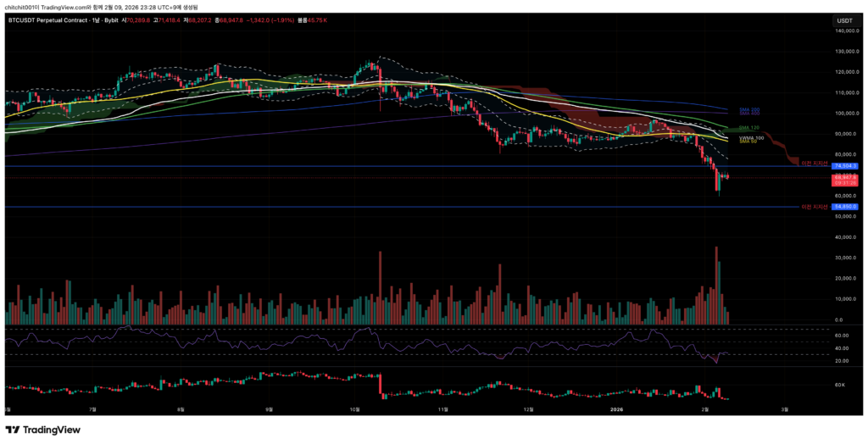Click the SMA 200 line label
The height and width of the screenshot is (444, 868).
pyautogui.click(x=749, y=108)
